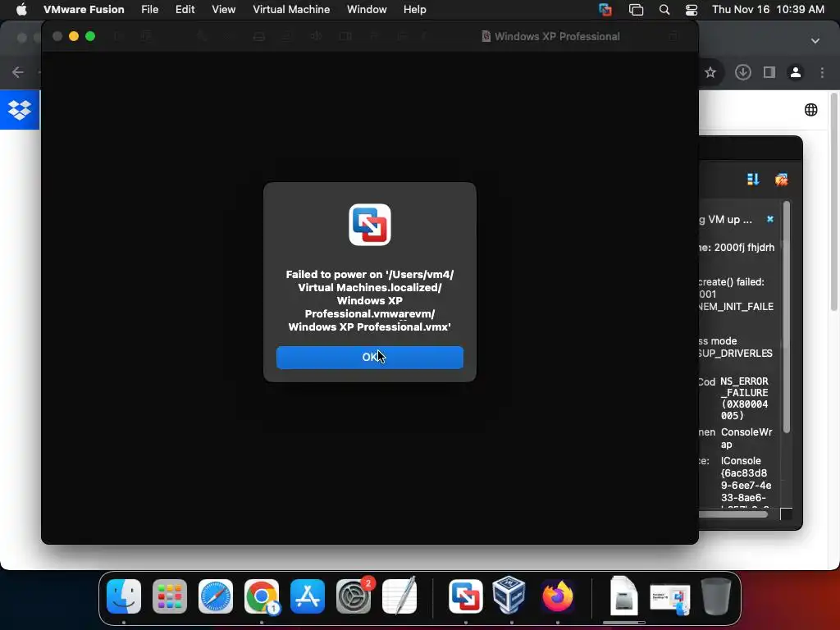Click the globe language icon on the page
Screen dimensions: 840x630
tap(811, 110)
